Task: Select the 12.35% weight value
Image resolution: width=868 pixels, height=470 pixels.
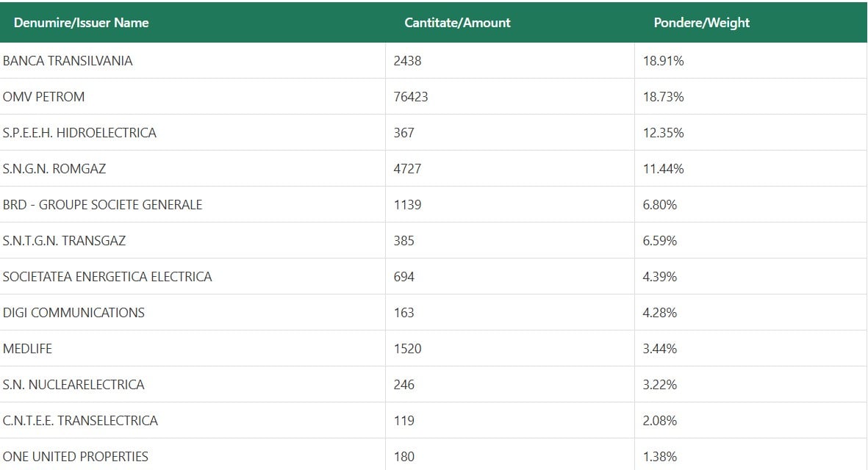Action: pyautogui.click(x=663, y=133)
